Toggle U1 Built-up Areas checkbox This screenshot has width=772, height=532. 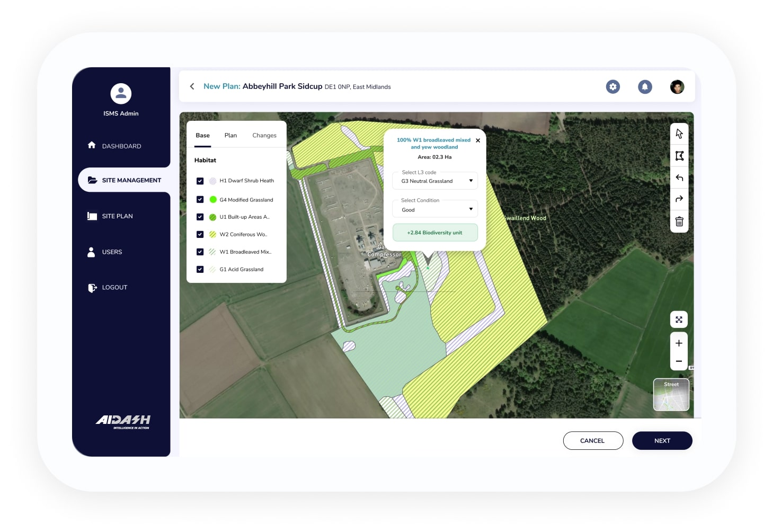(200, 217)
